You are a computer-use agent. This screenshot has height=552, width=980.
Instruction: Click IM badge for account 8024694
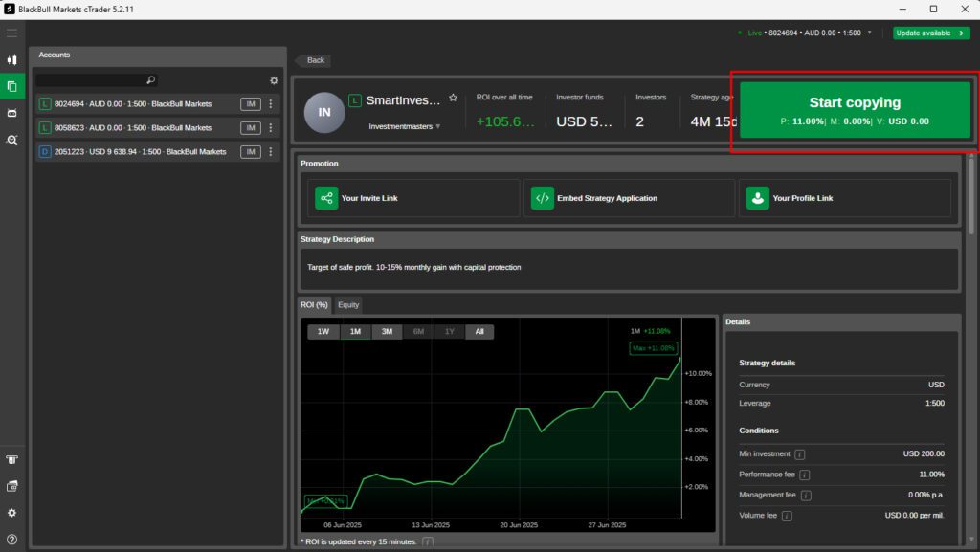(x=251, y=103)
